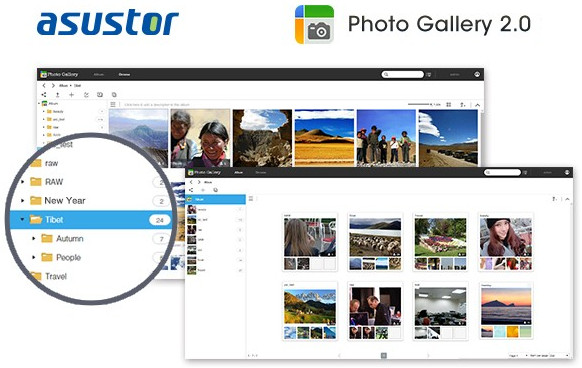Open the woman in black beanie album
Viewport: 582px width, 368px height.
coord(506,242)
